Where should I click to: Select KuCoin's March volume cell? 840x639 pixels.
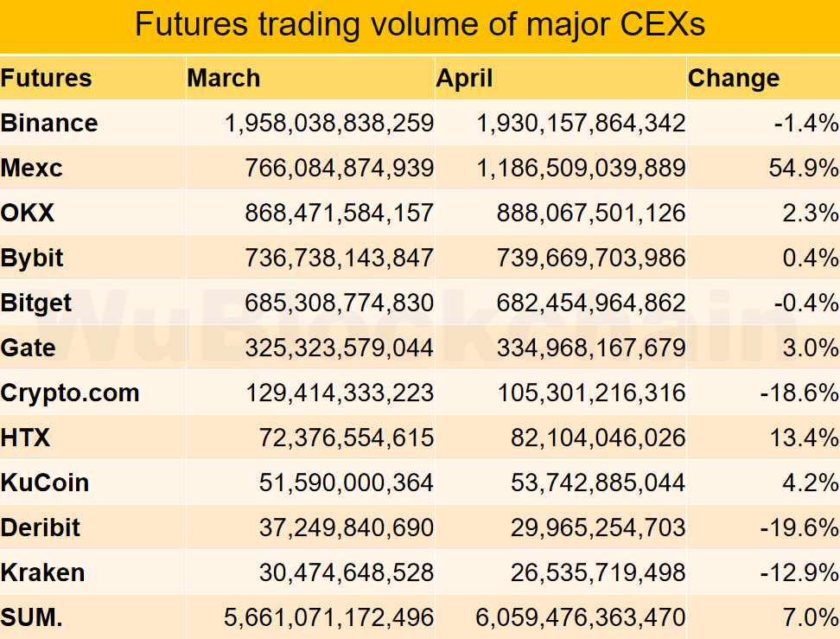point(346,482)
